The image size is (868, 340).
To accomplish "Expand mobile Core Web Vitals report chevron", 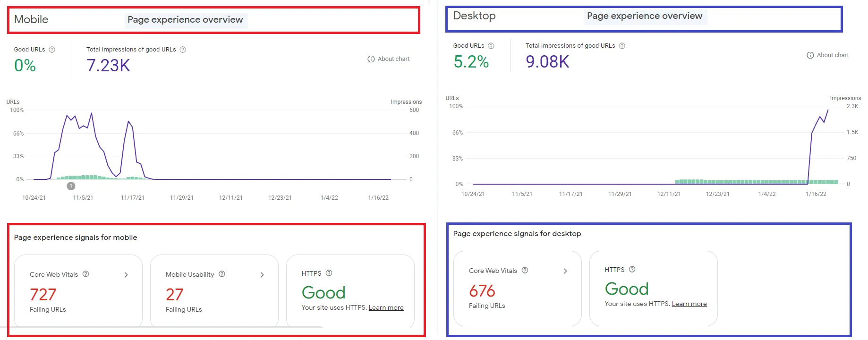I will [x=126, y=275].
